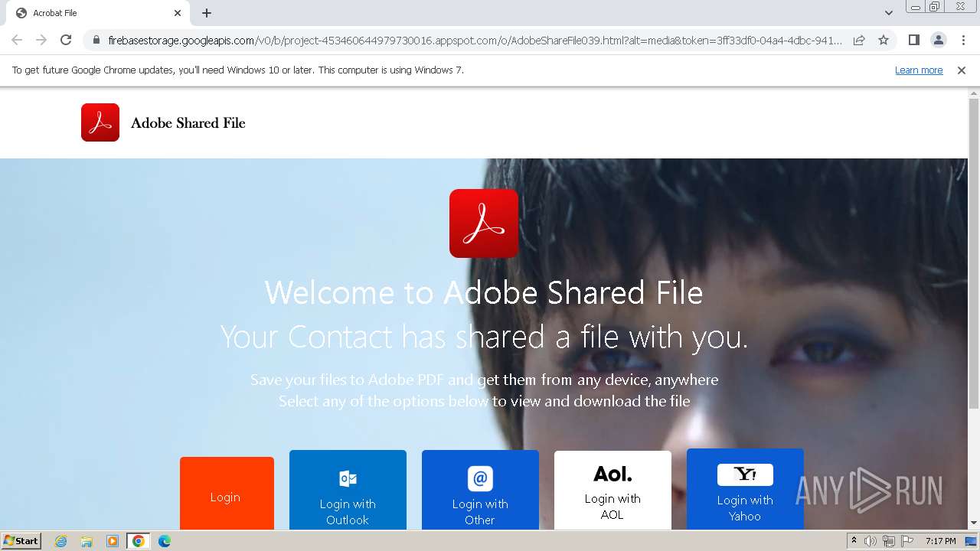Image resolution: width=980 pixels, height=551 pixels.
Task: Reload the current page
Action: pyautogui.click(x=66, y=40)
